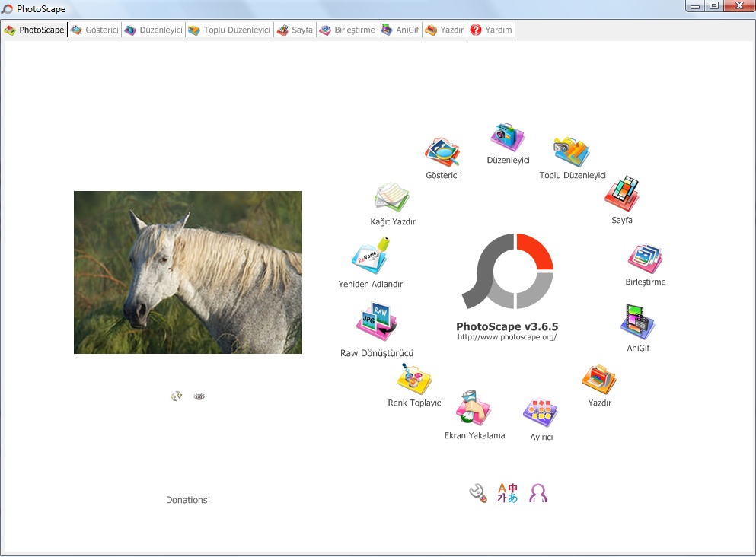
Task: Open Toplu Düzenleyici icon in the circular menu
Action: coord(572,151)
